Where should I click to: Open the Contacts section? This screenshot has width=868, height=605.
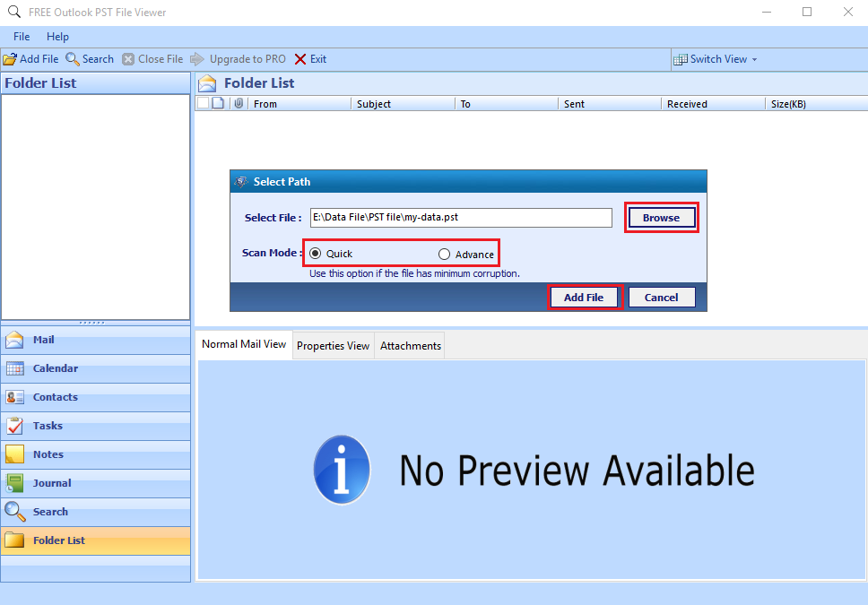tap(54, 397)
